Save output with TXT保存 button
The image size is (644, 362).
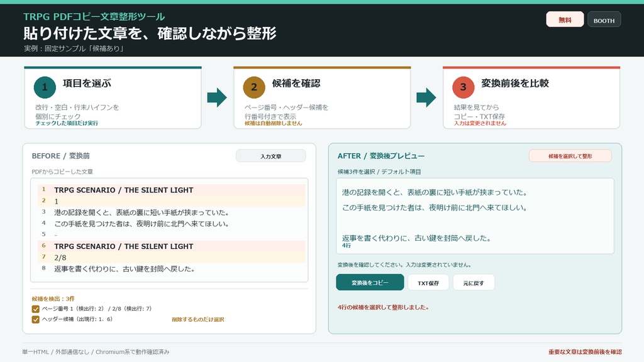(428, 282)
